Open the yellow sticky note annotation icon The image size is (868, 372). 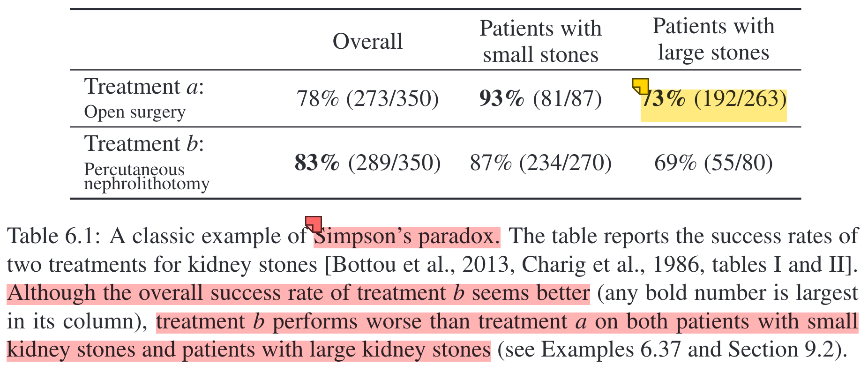point(640,86)
